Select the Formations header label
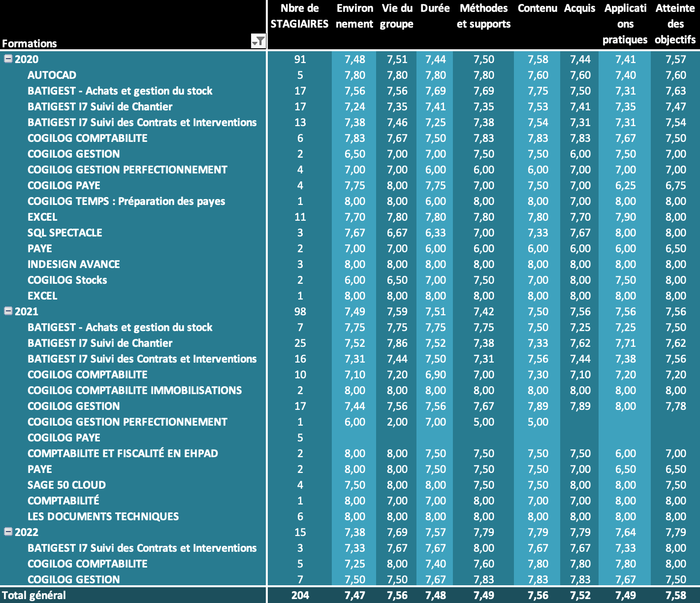This screenshot has width=700, height=603. [x=30, y=43]
